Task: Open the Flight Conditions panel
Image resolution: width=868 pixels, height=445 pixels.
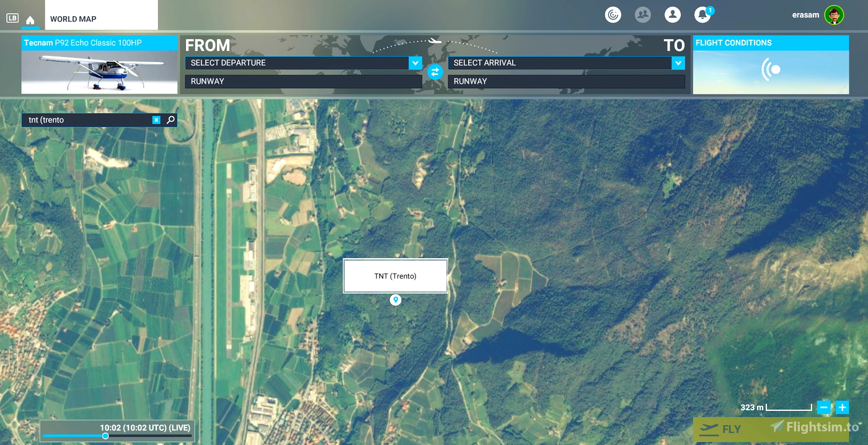Action: (x=771, y=65)
